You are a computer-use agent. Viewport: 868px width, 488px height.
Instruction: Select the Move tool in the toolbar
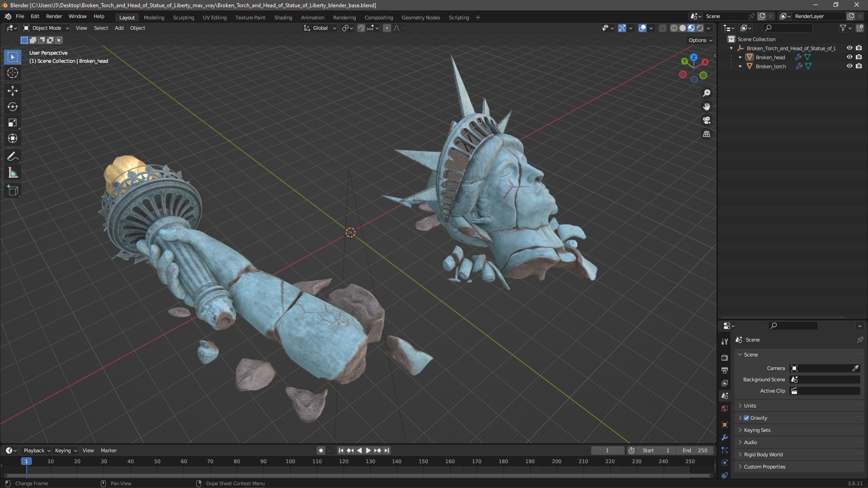tap(13, 91)
